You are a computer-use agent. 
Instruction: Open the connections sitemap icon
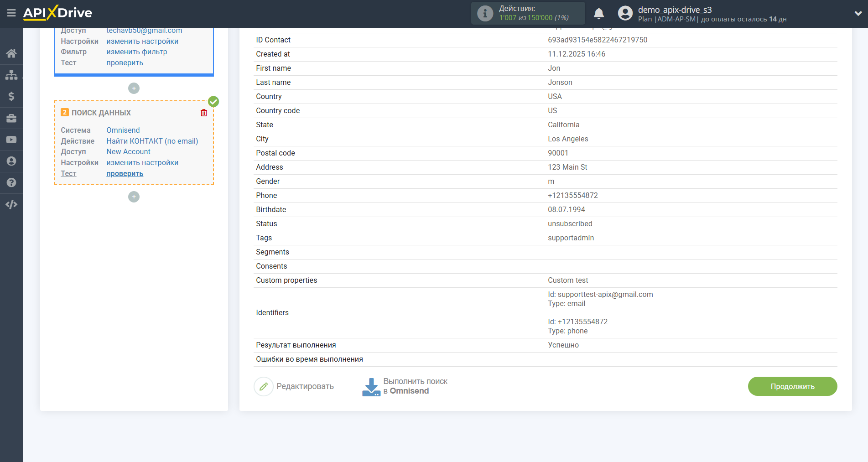11,75
